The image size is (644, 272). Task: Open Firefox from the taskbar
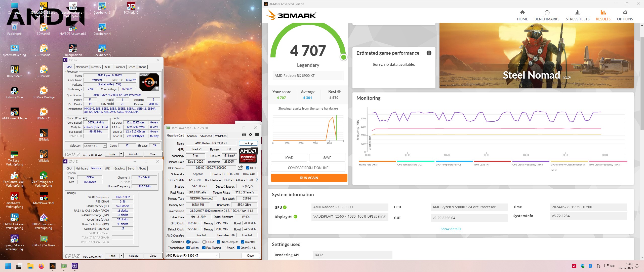tap(41, 266)
